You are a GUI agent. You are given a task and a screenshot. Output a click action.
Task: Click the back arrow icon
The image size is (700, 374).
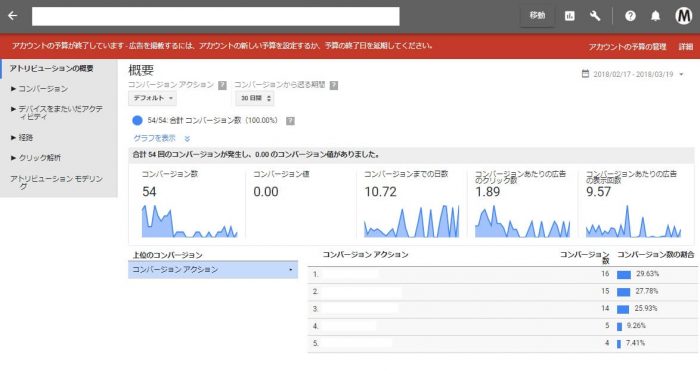click(x=12, y=16)
